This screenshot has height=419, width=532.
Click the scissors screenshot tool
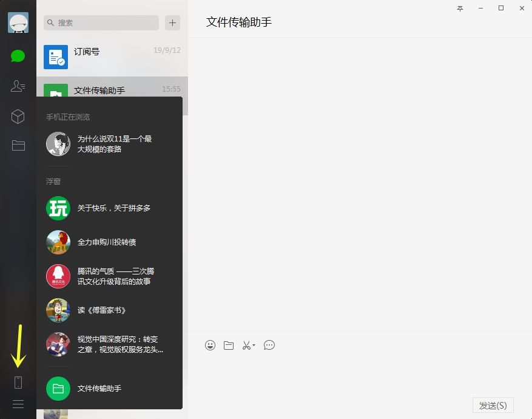(x=246, y=346)
